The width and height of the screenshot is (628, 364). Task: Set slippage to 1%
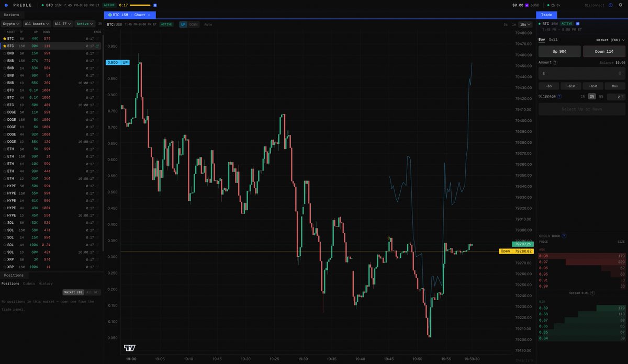pos(583,96)
